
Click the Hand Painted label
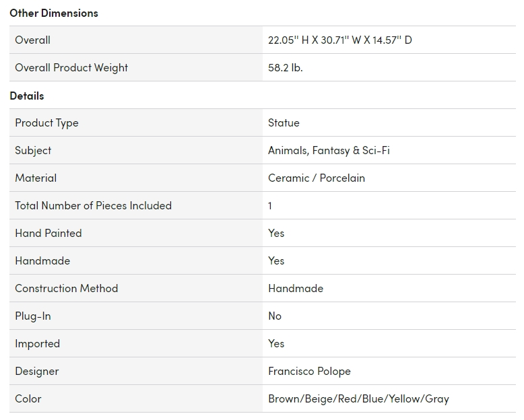(48, 233)
